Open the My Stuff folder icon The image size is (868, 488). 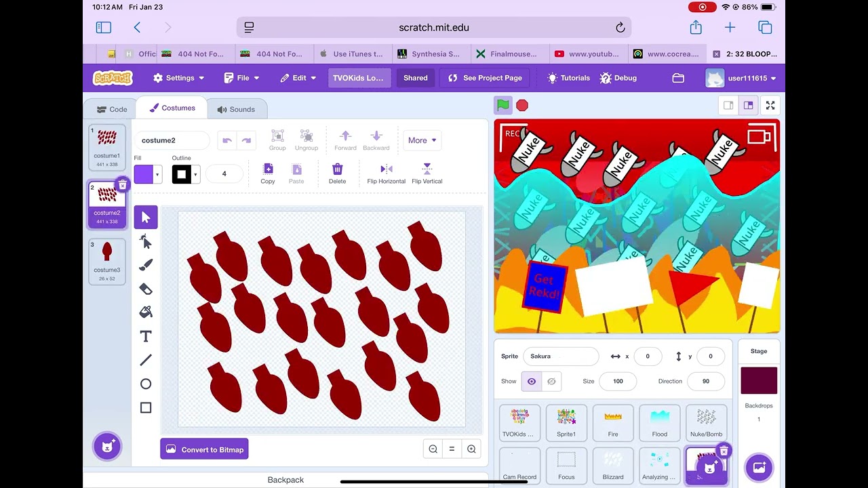tap(678, 78)
